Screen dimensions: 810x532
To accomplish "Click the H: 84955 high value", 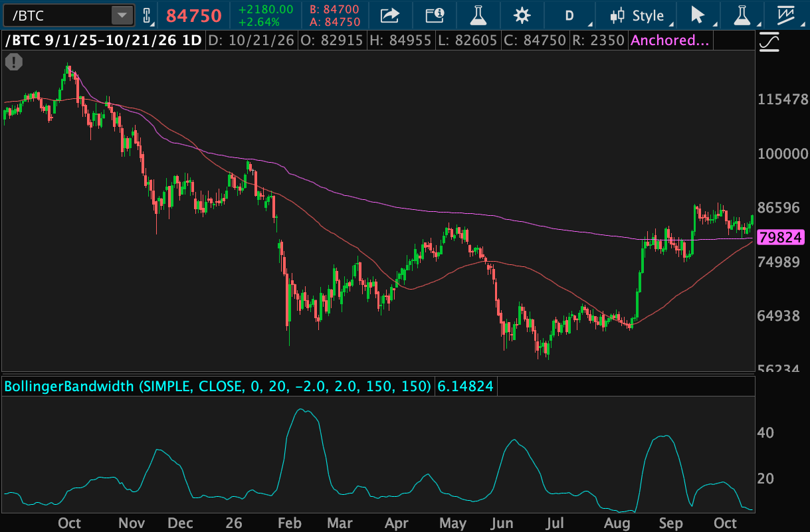I will [x=400, y=41].
